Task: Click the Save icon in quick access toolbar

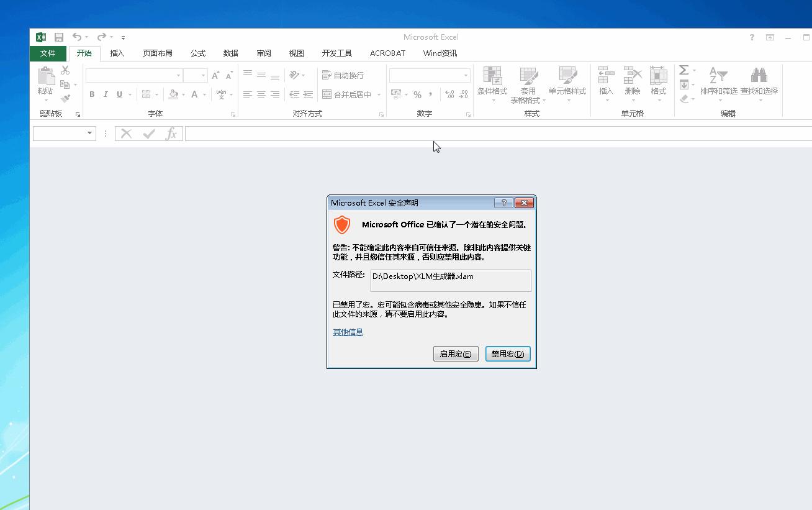Action: tap(59, 37)
